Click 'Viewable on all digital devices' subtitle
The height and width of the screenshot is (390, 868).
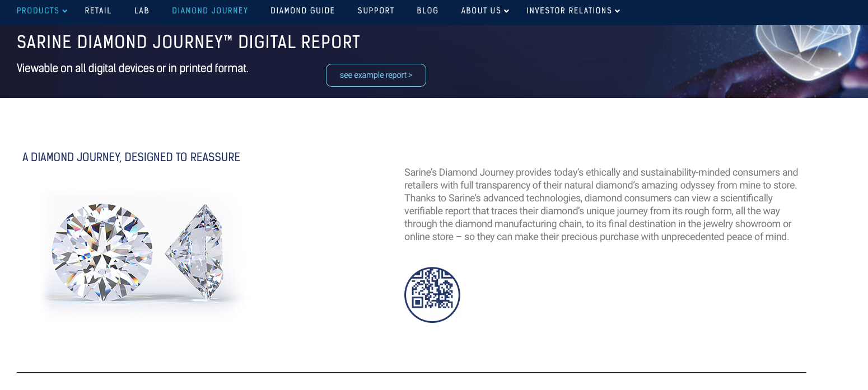(133, 68)
